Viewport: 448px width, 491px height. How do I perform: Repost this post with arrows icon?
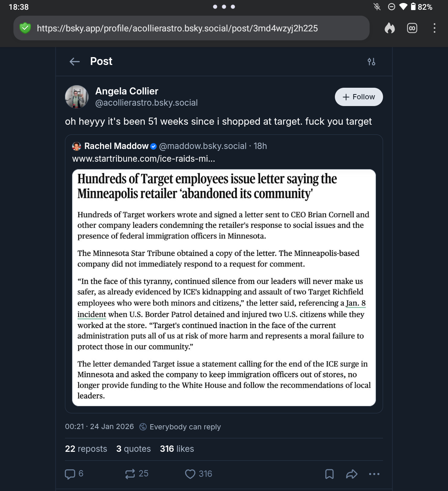(x=130, y=474)
